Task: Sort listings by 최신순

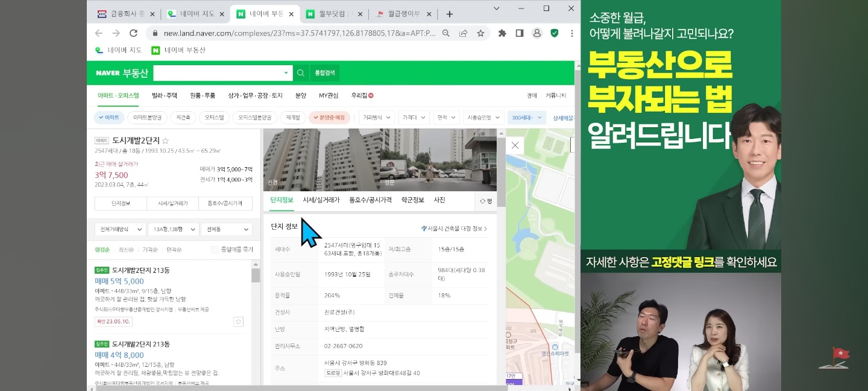Action: coord(125,249)
